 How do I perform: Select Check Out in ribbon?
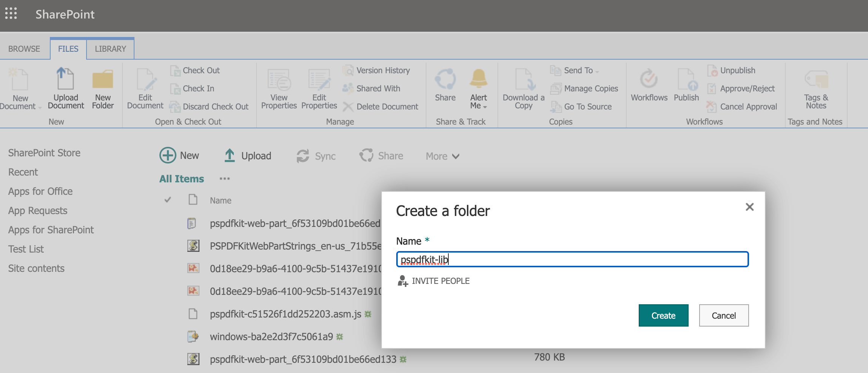tap(195, 71)
